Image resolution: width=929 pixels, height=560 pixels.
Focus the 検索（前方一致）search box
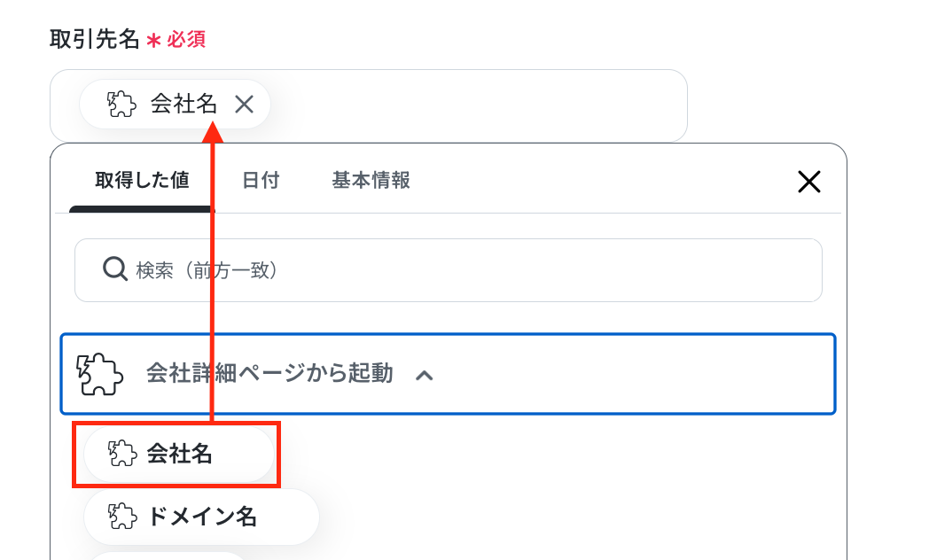[x=449, y=270]
